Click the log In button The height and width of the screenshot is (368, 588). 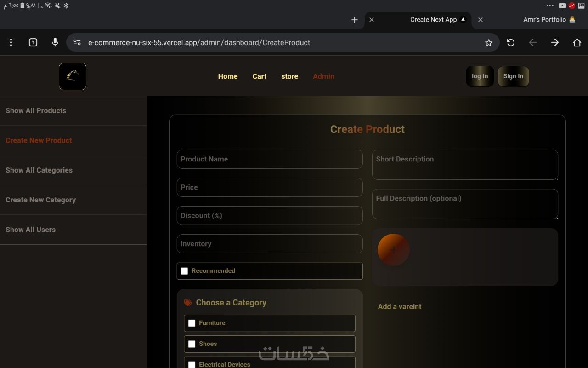tap(480, 76)
